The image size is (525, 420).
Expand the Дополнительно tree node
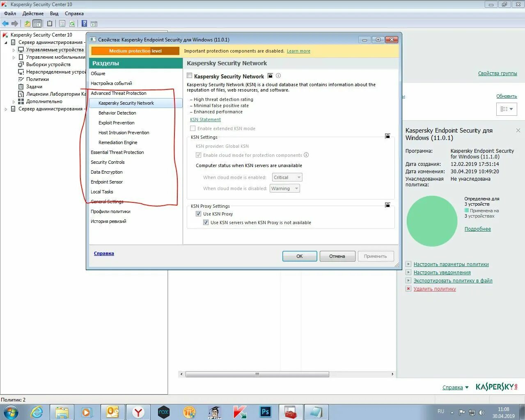click(x=14, y=101)
